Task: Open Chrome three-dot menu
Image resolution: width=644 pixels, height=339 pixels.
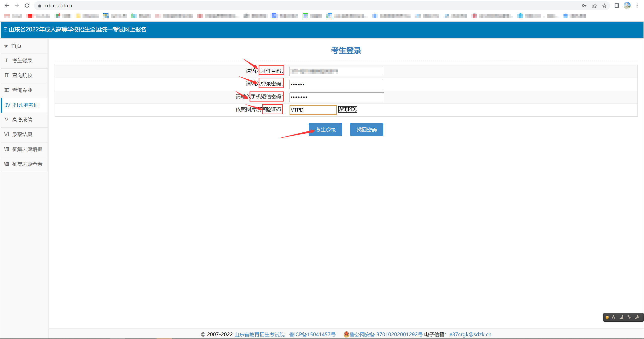Action: click(x=637, y=6)
